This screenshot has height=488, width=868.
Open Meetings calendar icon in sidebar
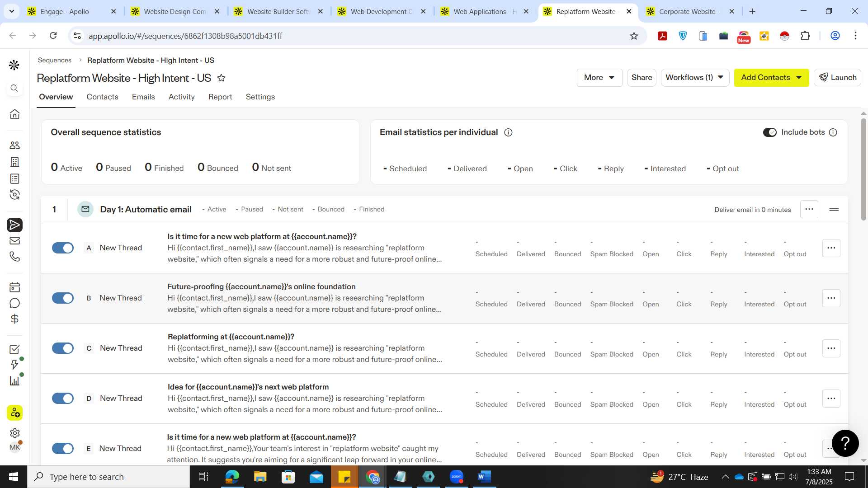(x=14, y=287)
